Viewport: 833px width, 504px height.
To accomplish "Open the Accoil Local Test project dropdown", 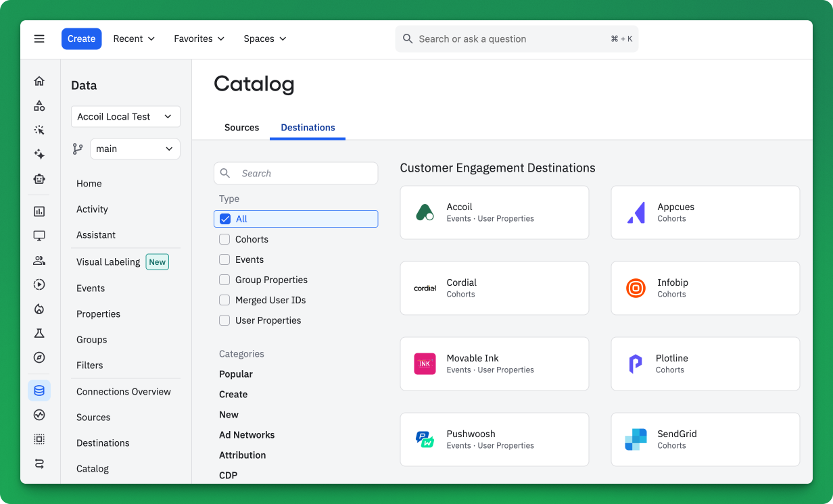I will [126, 116].
